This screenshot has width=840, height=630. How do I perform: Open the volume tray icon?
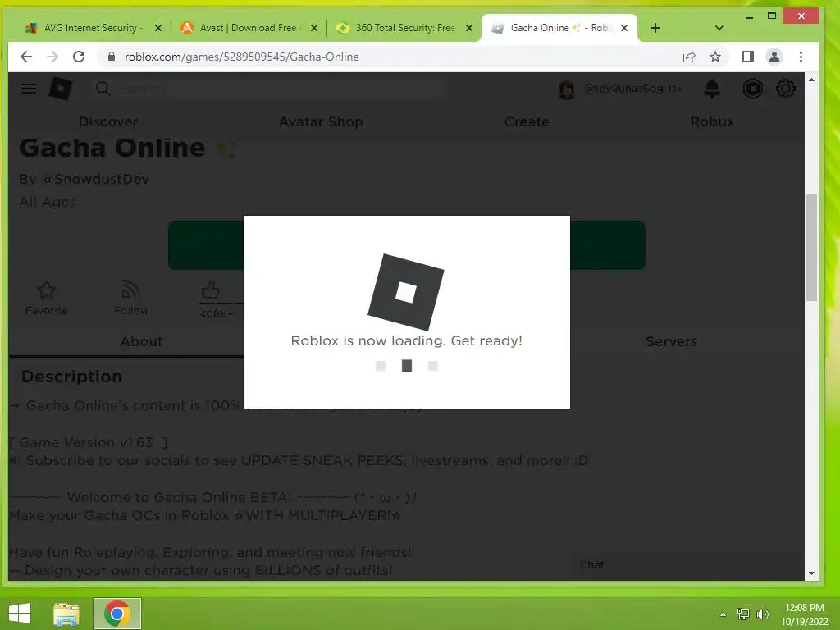point(763,614)
